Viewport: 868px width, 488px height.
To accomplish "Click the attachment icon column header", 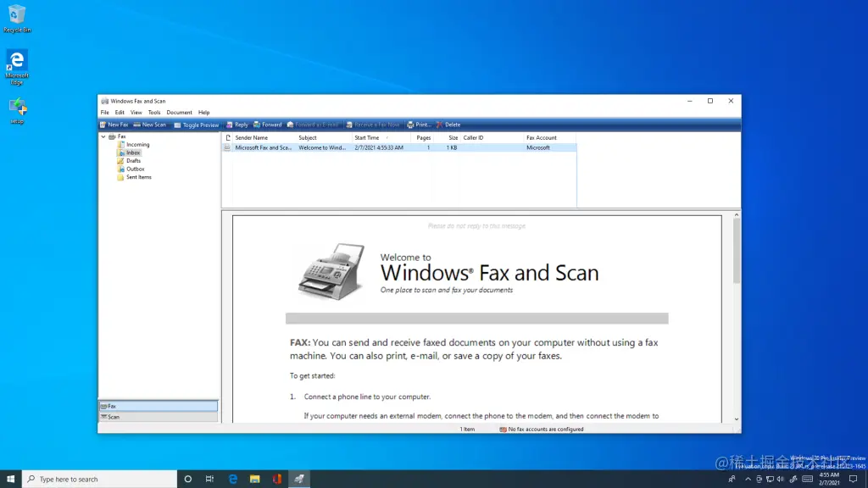I will 227,138.
